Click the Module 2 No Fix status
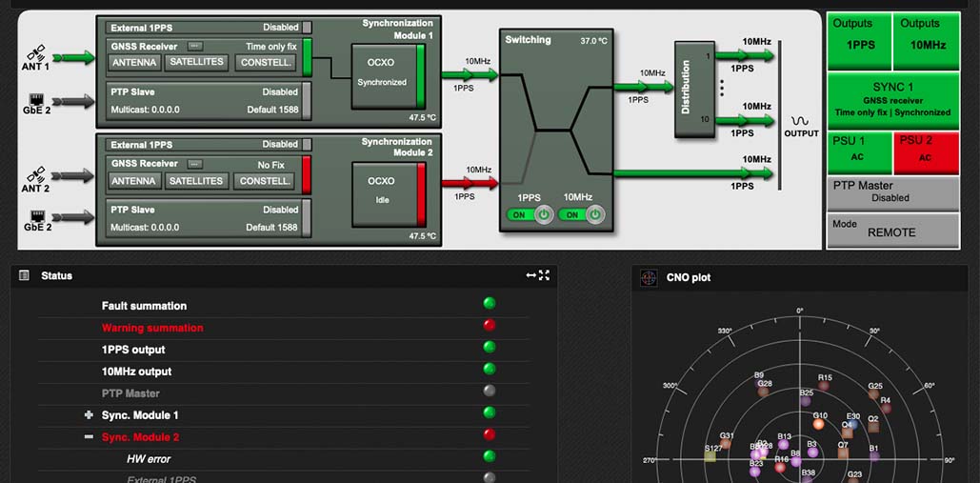980x483 pixels. 270,165
